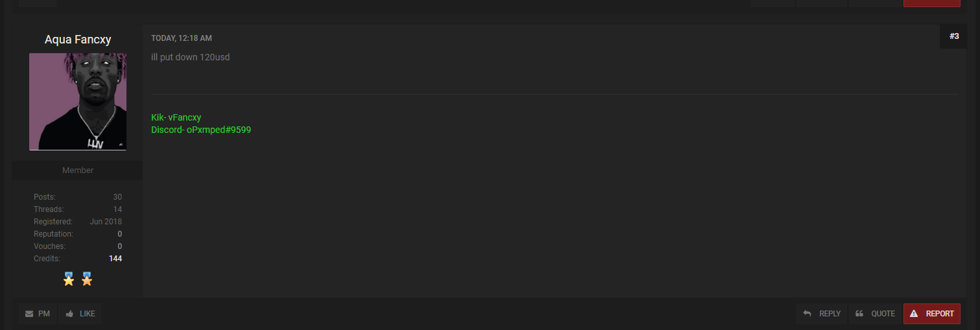Click the Member rank label
Viewport: 980px width, 330px height.
pos(78,171)
